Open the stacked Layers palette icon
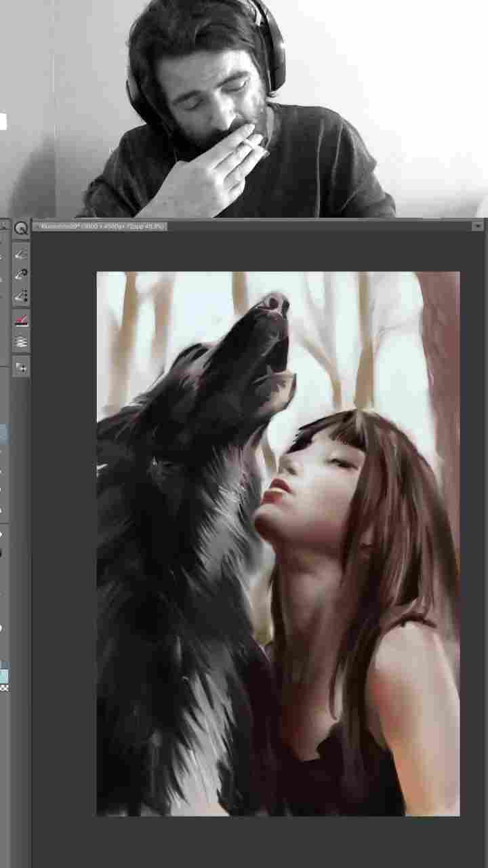Image resolution: width=488 pixels, height=868 pixels. point(21,342)
